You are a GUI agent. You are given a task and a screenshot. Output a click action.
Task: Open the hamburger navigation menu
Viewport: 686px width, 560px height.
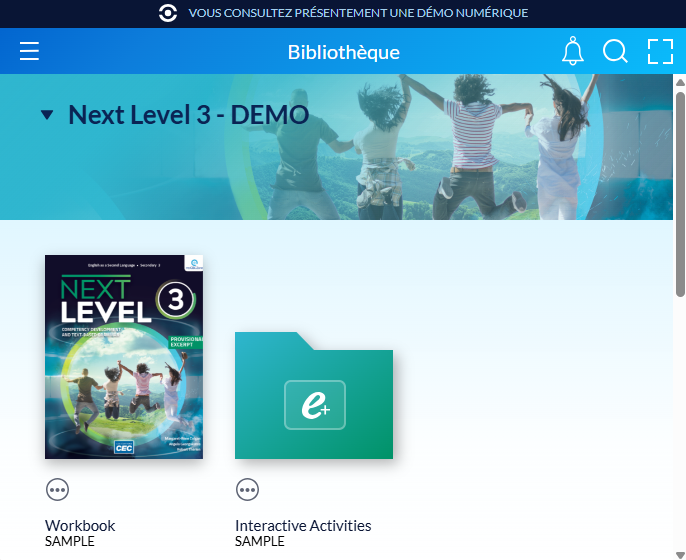[29, 52]
